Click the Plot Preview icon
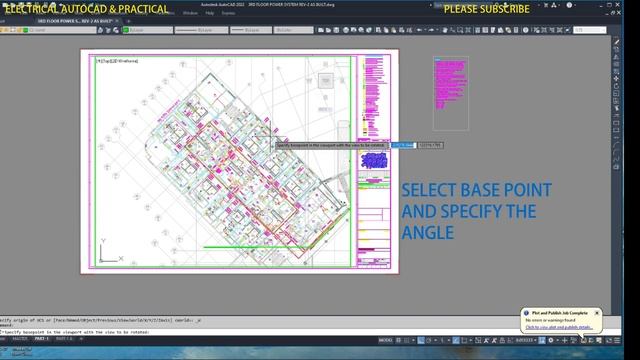Image resolution: width=640 pixels, height=360 pixels. [353, 30]
